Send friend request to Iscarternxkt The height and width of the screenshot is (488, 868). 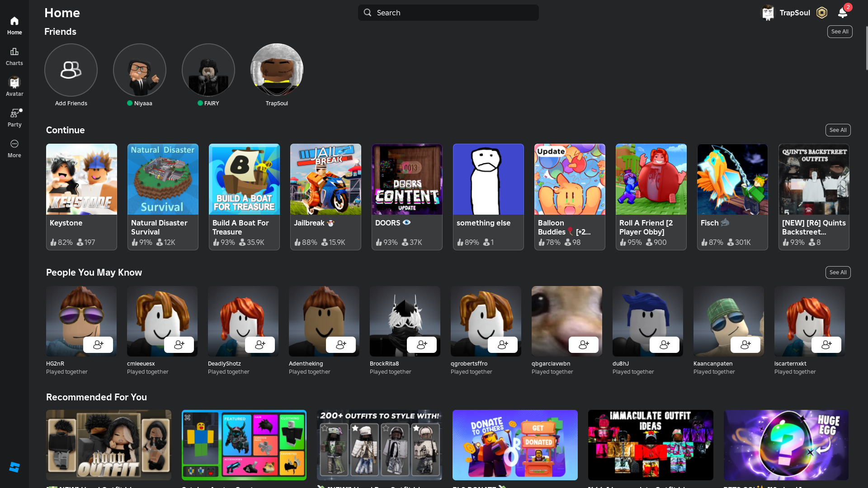(826, 345)
